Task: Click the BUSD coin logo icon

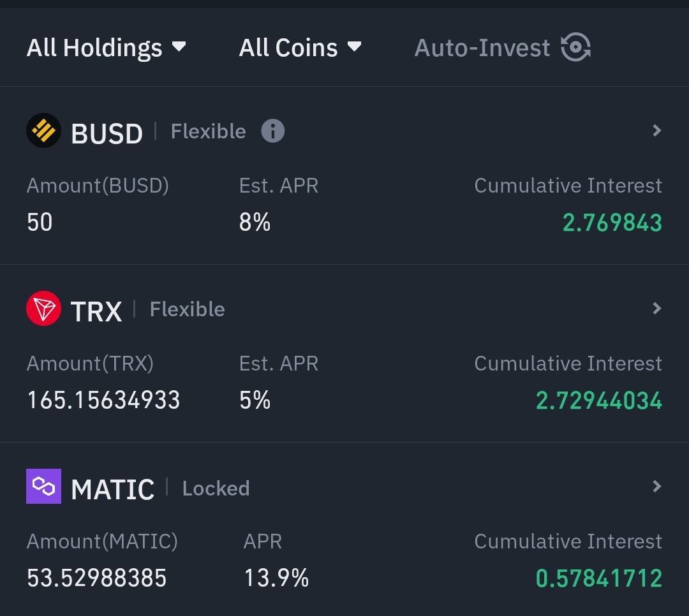Action: point(43,131)
